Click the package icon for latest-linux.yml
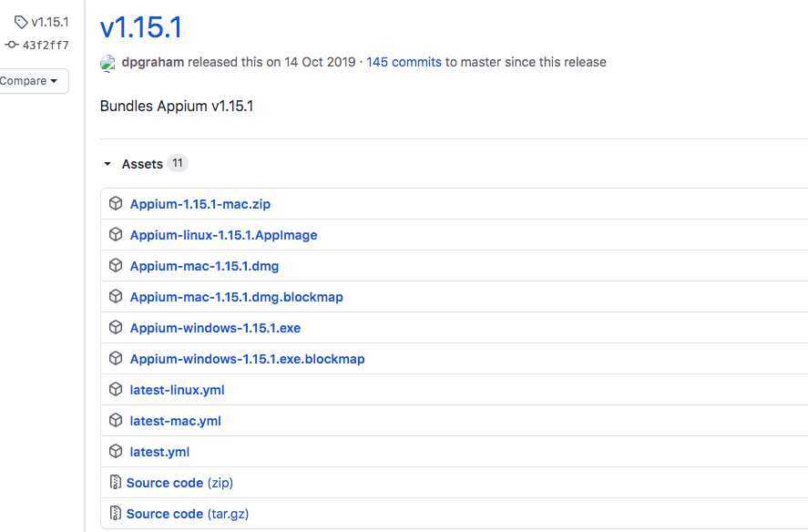808x532 pixels. [116, 389]
